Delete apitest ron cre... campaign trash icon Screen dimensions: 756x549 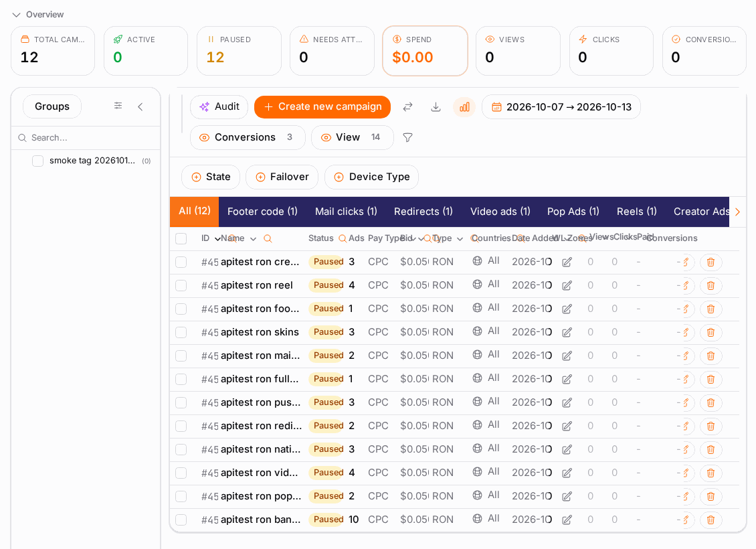[x=711, y=262]
